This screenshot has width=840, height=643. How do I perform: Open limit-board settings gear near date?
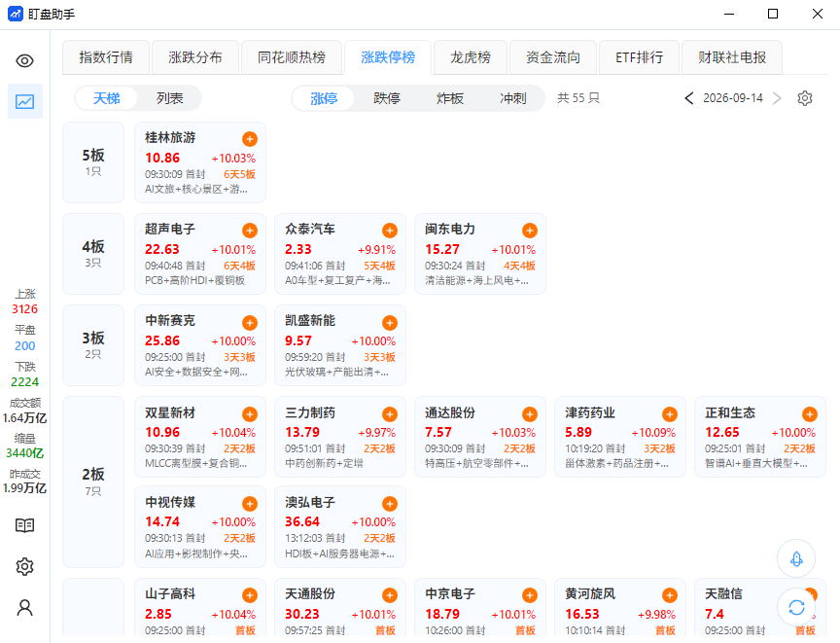[x=805, y=98]
